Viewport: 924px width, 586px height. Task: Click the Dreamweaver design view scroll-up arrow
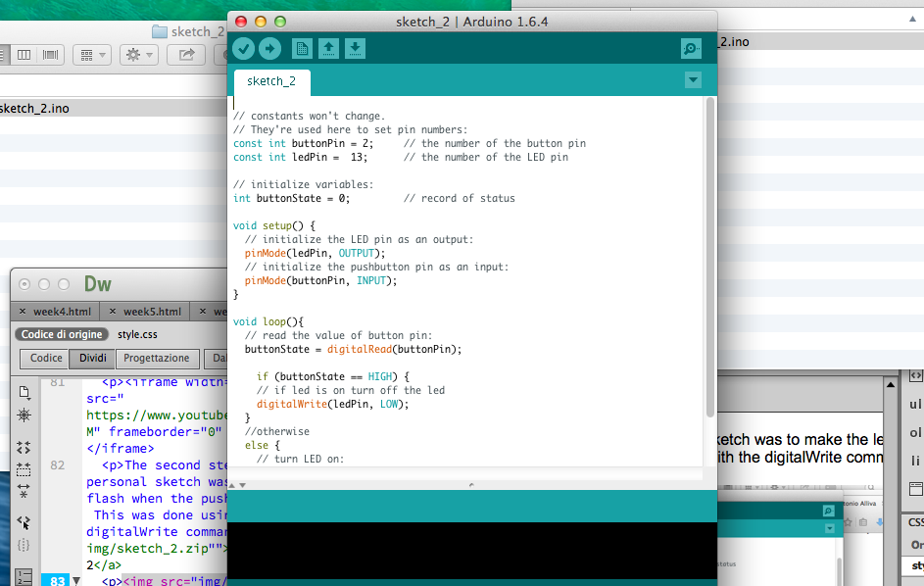pos(891,385)
